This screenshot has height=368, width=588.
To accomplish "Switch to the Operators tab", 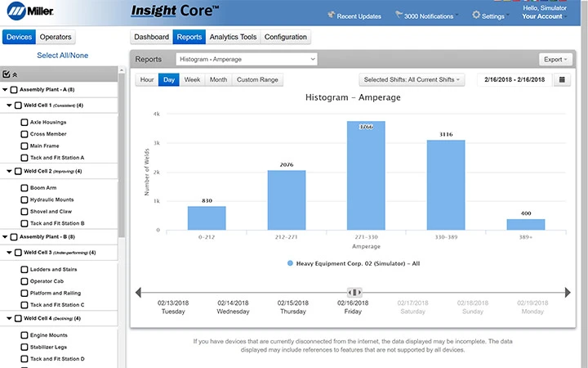I will pos(56,37).
